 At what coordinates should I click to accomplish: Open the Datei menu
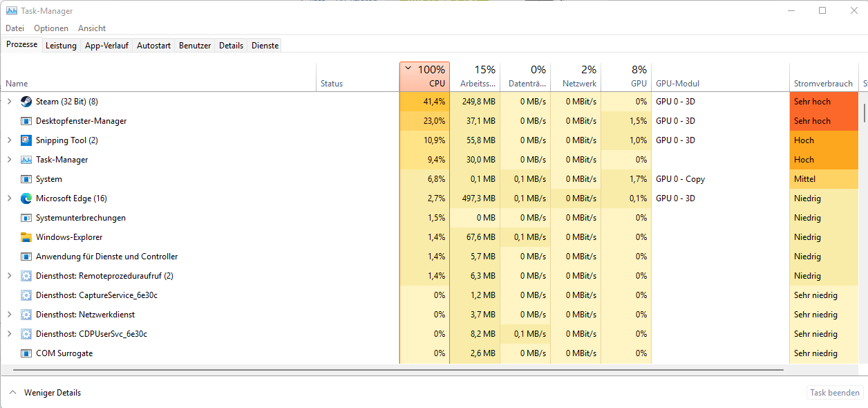pyautogui.click(x=15, y=28)
